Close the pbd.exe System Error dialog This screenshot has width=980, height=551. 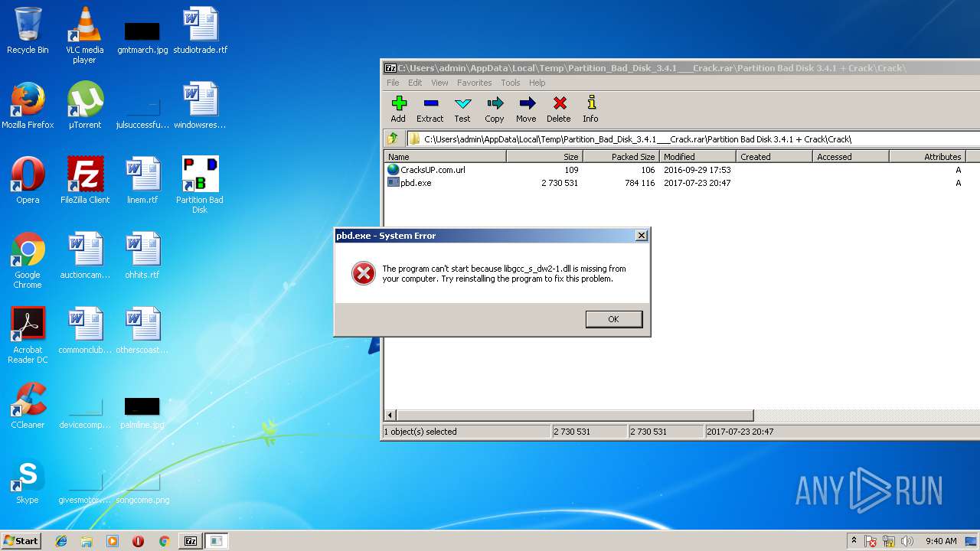pyautogui.click(x=642, y=236)
